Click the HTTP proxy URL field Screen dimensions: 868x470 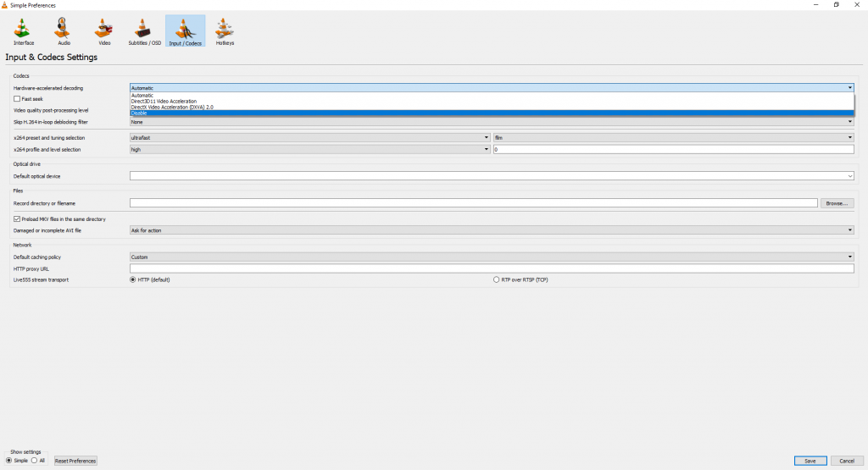click(492, 268)
